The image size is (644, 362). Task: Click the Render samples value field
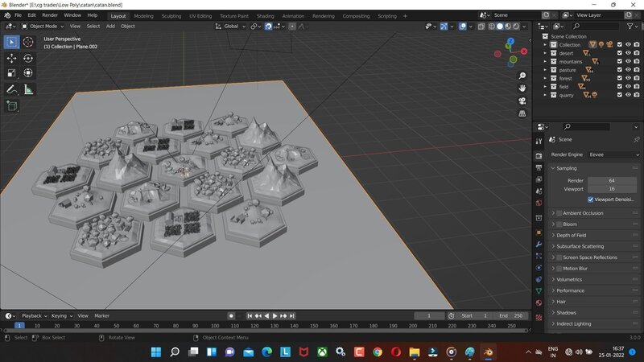612,180
